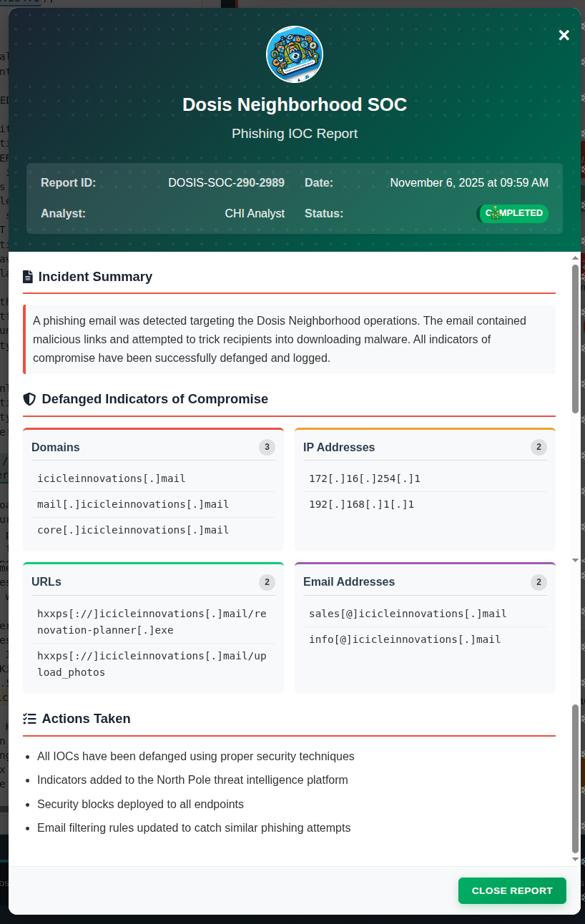Click the IP Addresses count badge
Viewport: 585px width, 924px height.
(x=539, y=447)
